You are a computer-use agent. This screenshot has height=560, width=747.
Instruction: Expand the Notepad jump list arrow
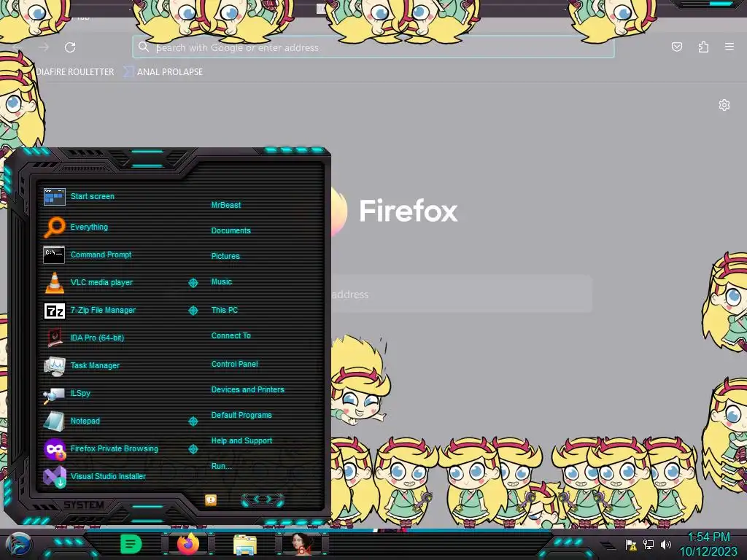(193, 421)
